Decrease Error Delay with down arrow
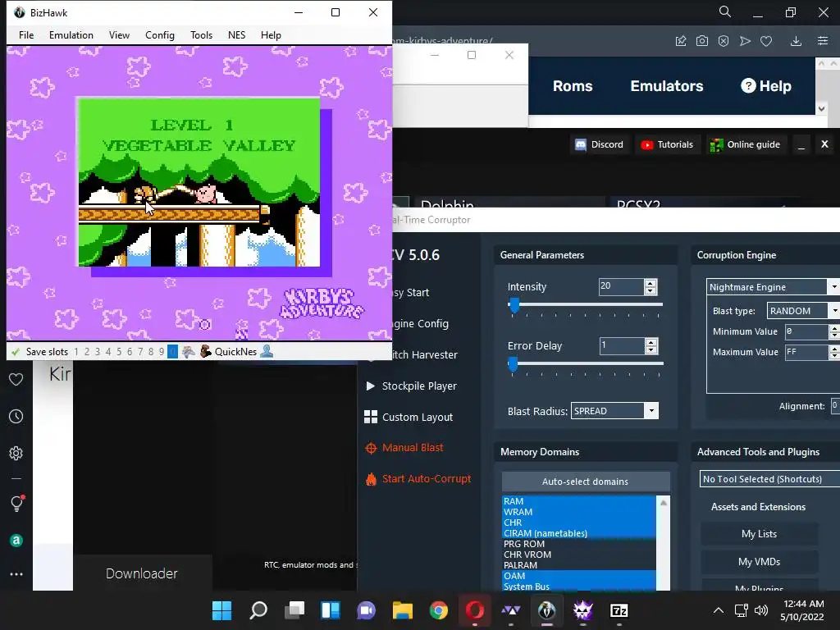 tap(651, 350)
